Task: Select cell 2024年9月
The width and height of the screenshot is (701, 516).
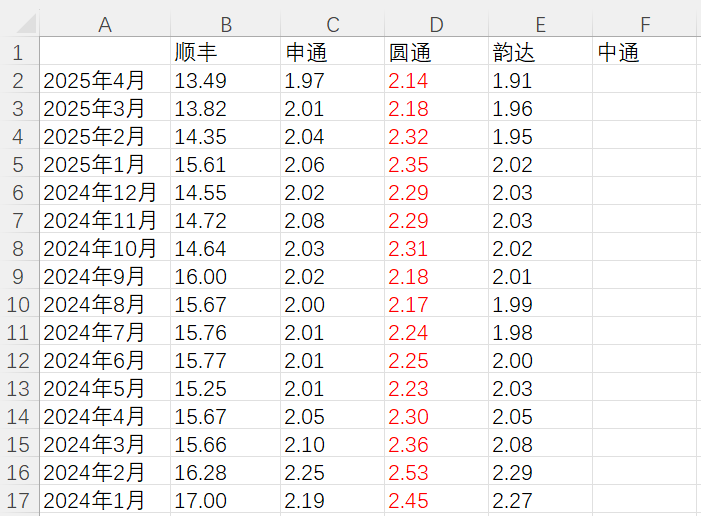Action: (x=105, y=276)
